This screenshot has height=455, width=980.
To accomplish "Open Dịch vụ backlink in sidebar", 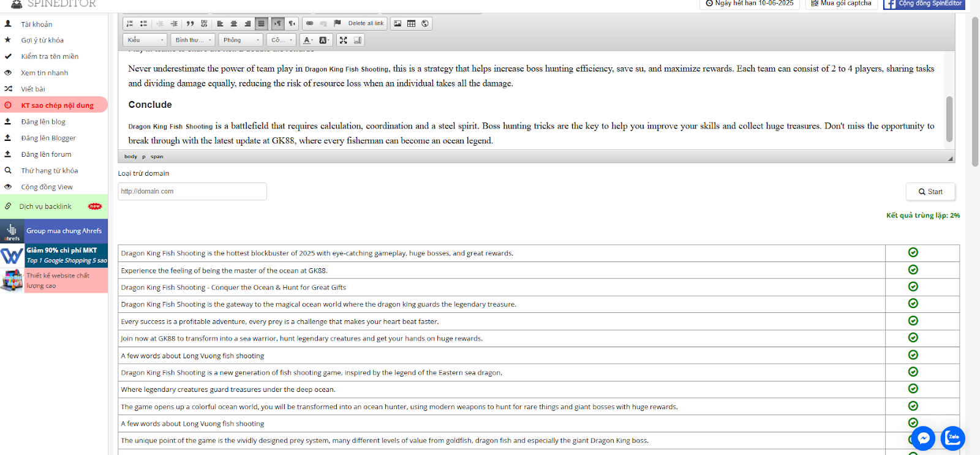I will (54, 206).
